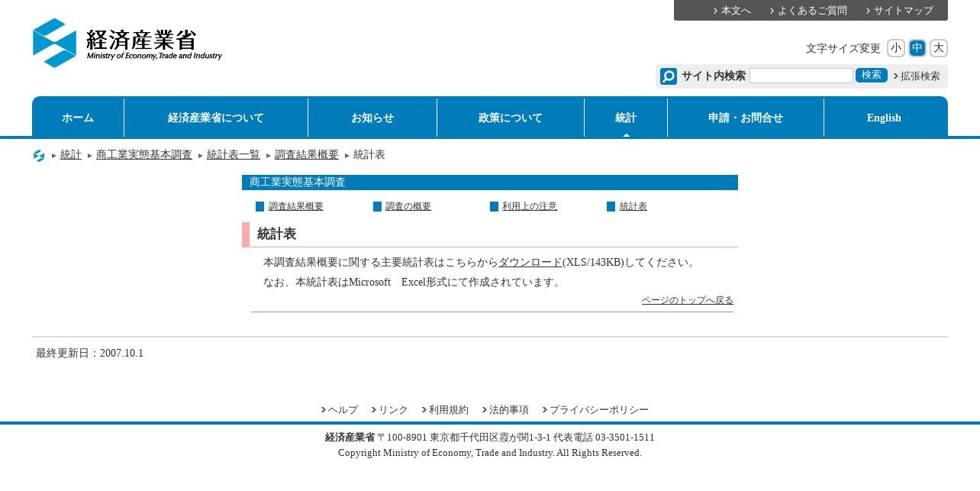Click the small METI home icon in breadcrumb
The width and height of the screenshot is (980, 491).
pyautogui.click(x=39, y=156)
